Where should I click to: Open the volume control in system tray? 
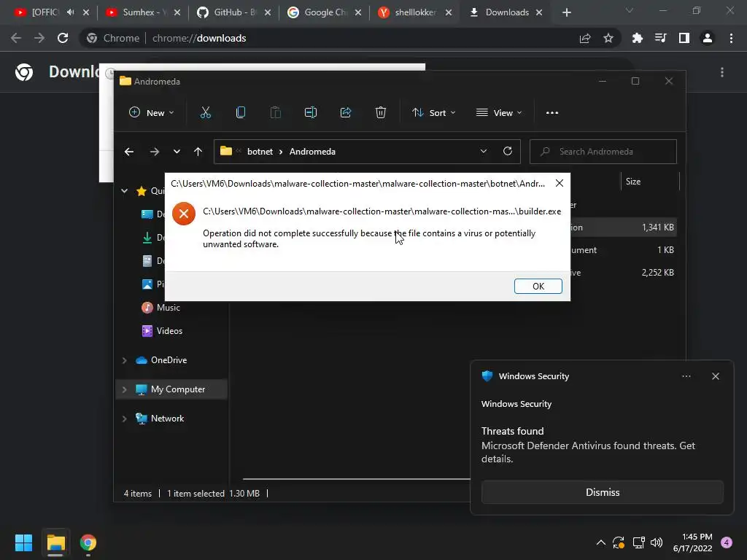pos(657,542)
